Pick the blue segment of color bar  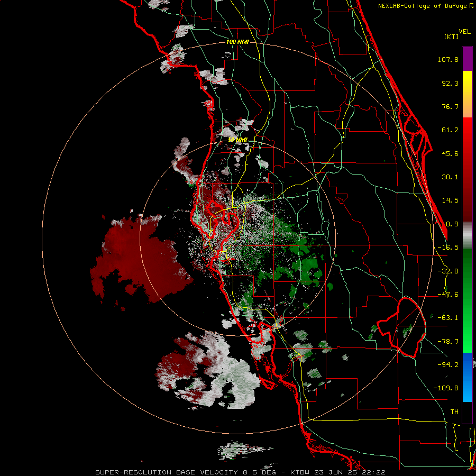(467, 377)
